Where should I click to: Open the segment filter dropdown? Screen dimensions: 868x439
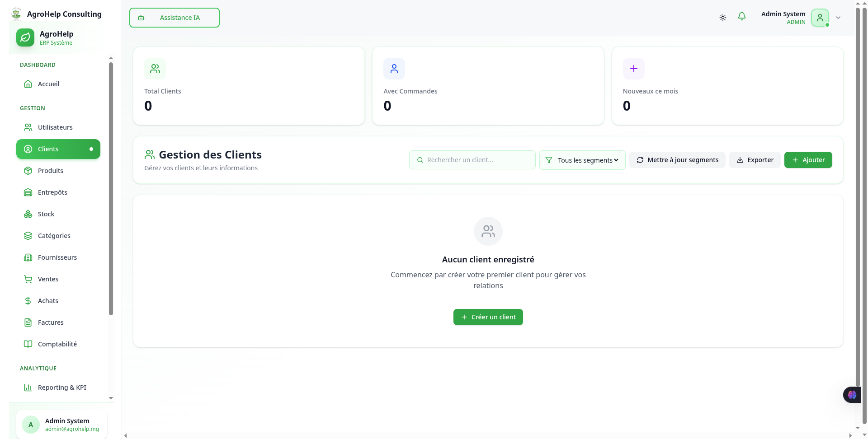click(x=582, y=160)
